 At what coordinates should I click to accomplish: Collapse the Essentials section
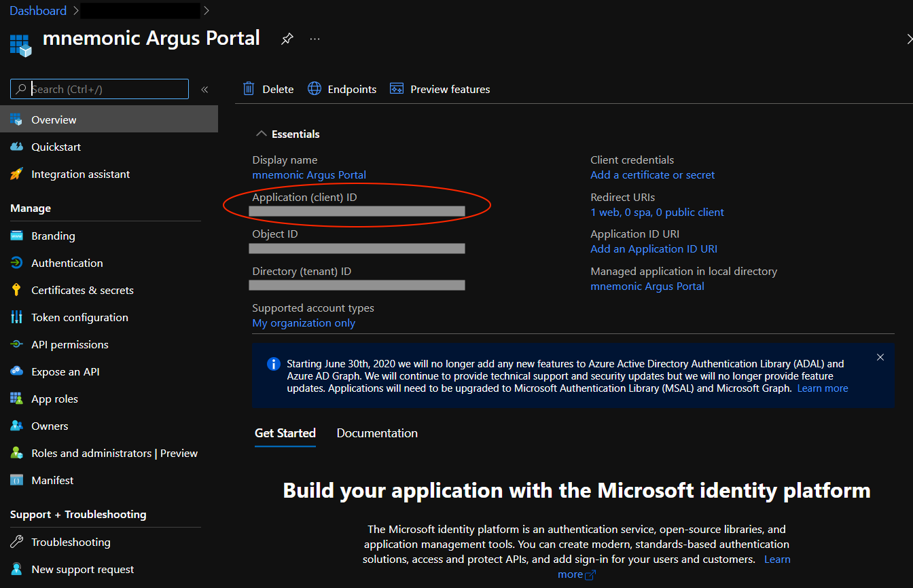click(261, 134)
